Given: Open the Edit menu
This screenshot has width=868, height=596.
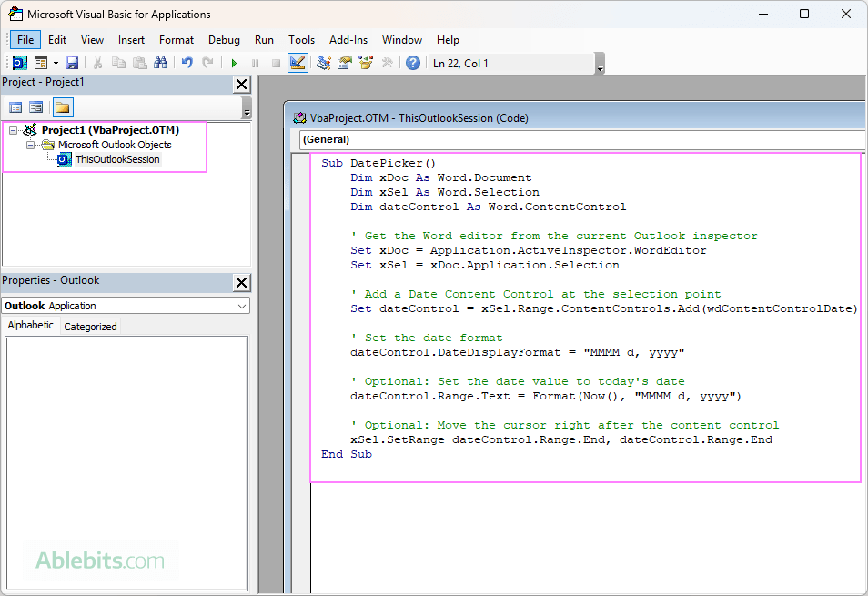Looking at the screenshot, I should [x=57, y=40].
